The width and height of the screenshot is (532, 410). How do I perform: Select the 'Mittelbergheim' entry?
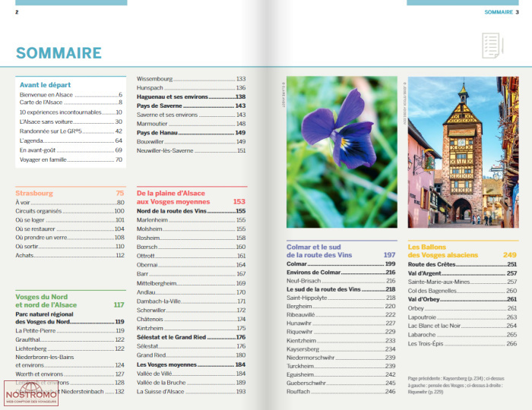(191, 283)
